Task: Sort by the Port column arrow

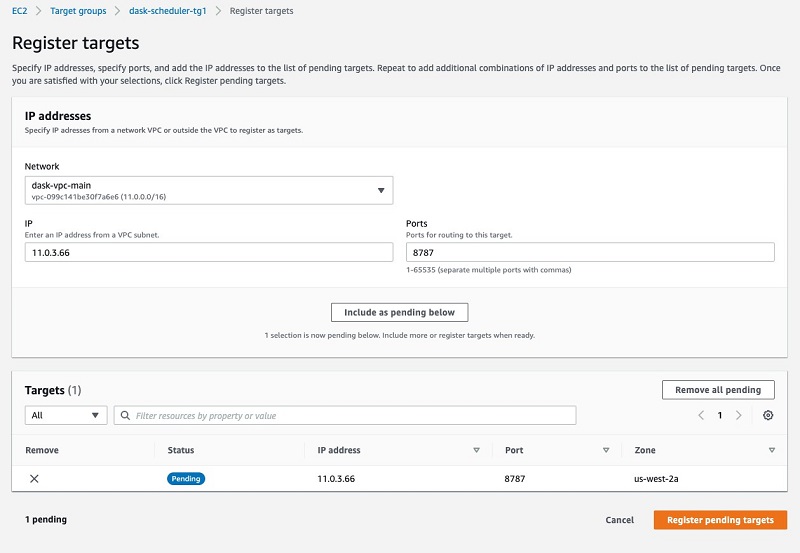Action: [x=606, y=450]
